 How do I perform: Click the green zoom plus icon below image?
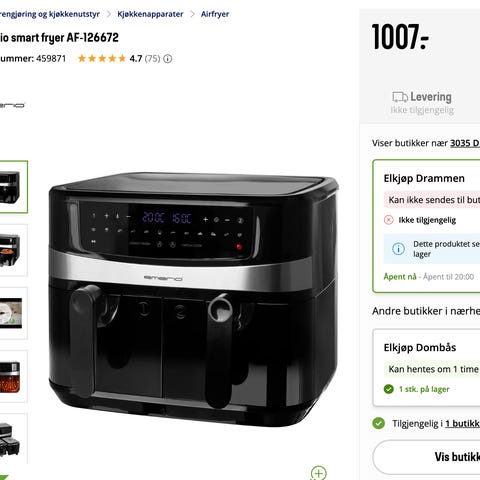(x=319, y=473)
